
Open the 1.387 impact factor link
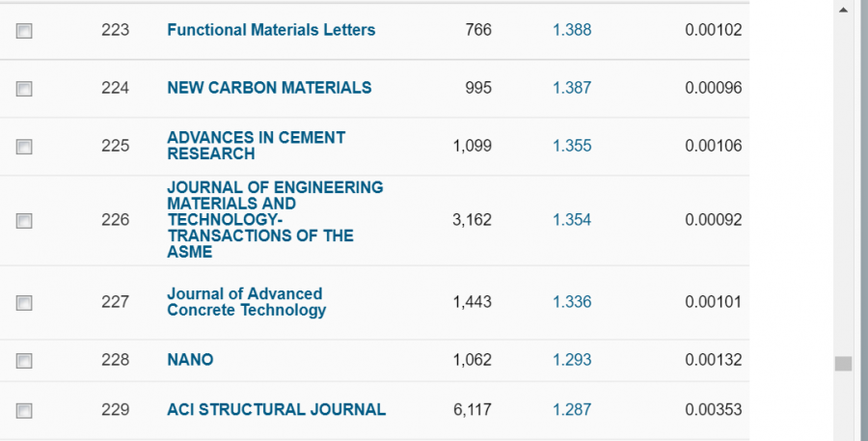coord(572,88)
